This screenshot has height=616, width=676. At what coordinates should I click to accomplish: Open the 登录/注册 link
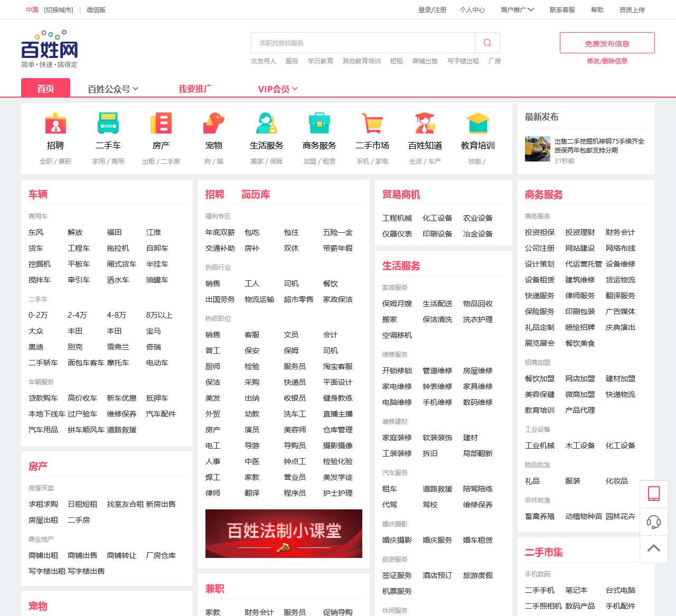coord(432,10)
